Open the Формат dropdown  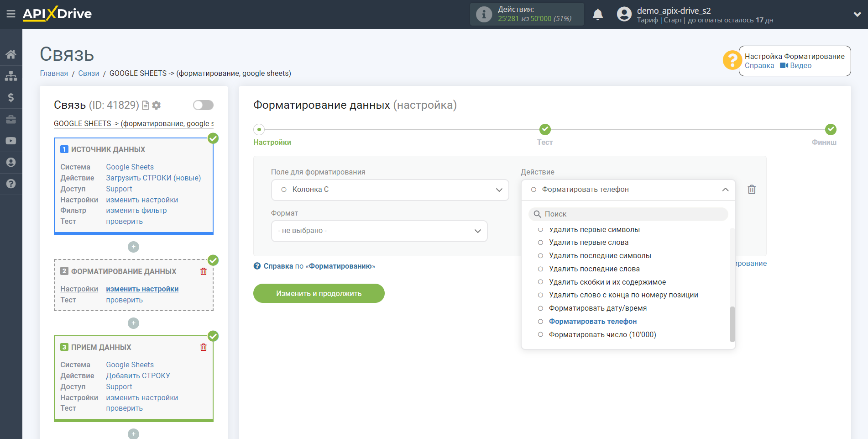[x=379, y=231]
